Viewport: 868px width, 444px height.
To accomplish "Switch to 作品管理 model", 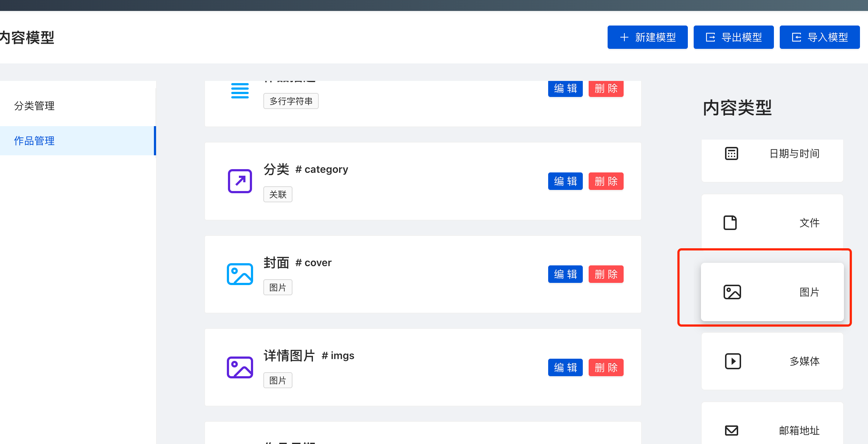I will pyautogui.click(x=34, y=141).
